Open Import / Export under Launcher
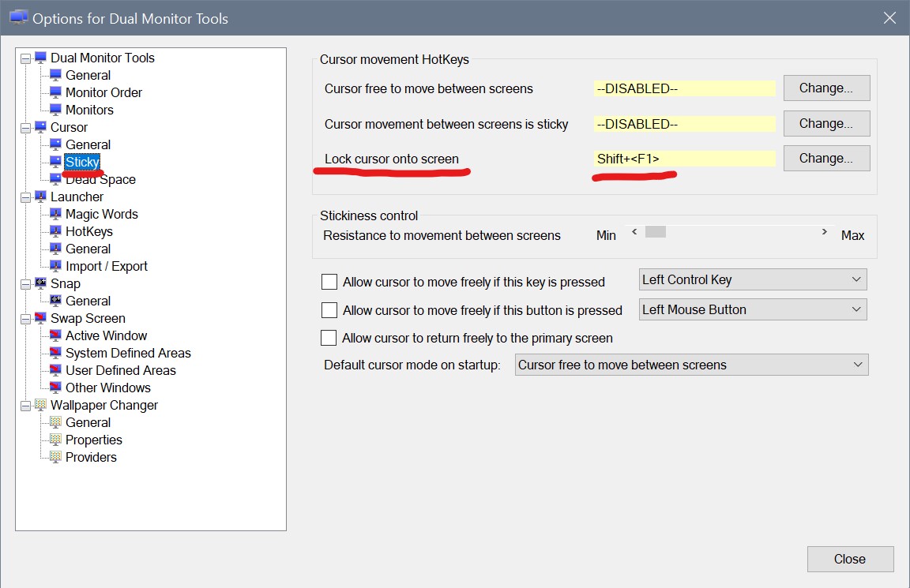The height and width of the screenshot is (588, 910). pyautogui.click(x=106, y=266)
